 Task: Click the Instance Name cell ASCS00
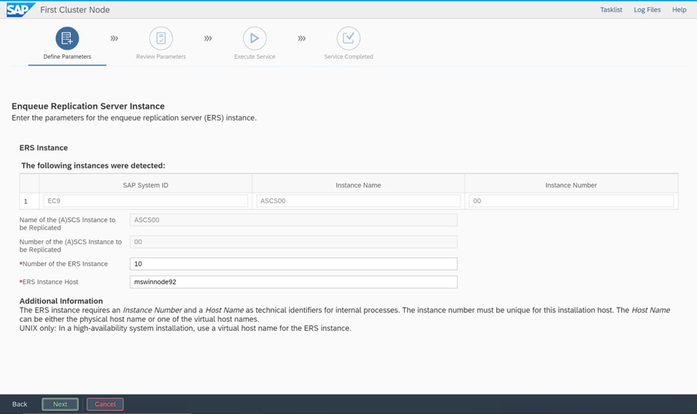[x=358, y=201]
